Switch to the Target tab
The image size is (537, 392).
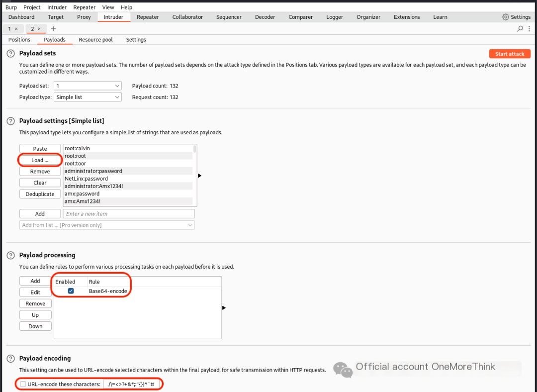(56, 17)
